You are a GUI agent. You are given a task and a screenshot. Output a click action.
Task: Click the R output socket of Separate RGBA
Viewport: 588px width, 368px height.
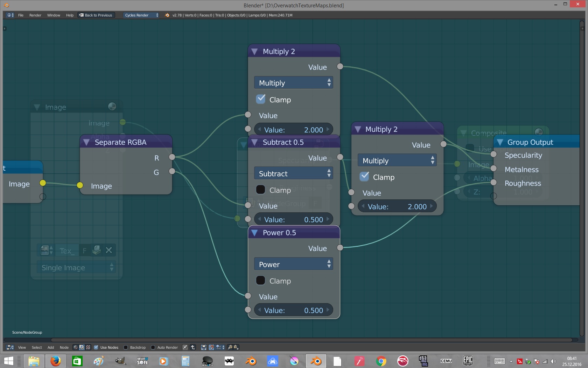pyautogui.click(x=172, y=157)
